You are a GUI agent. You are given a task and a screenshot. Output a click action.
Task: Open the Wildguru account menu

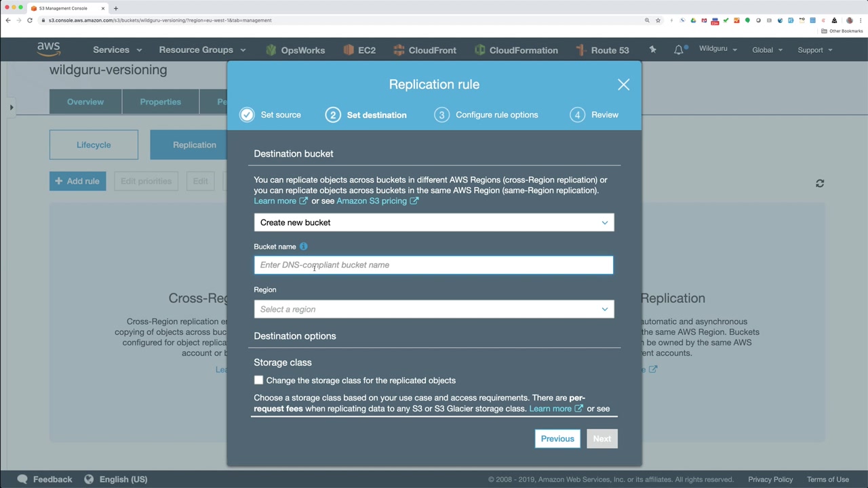(x=718, y=49)
